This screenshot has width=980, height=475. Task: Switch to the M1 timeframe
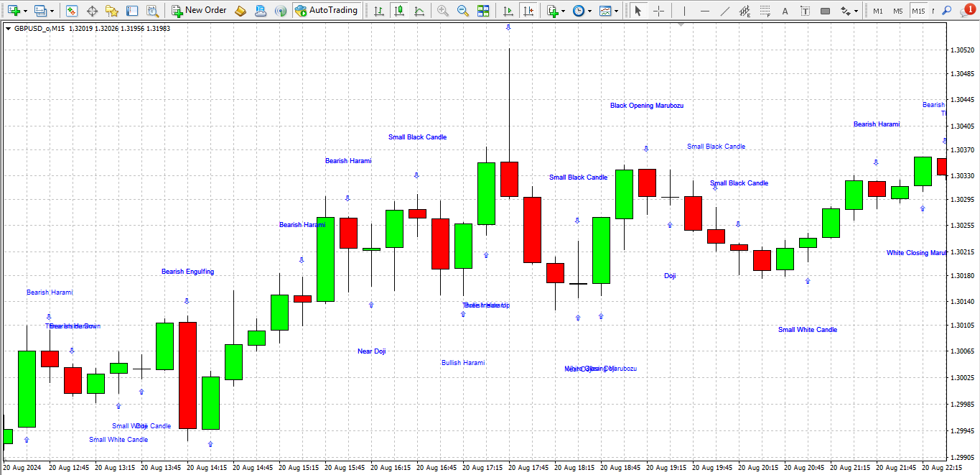point(878,11)
